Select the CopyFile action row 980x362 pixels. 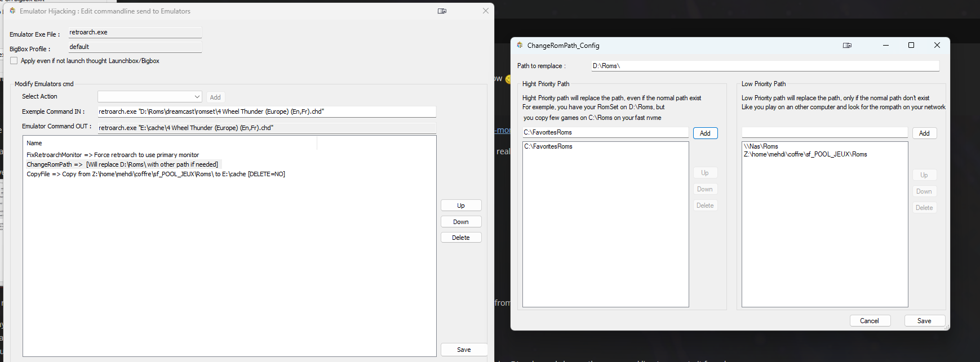(156, 174)
